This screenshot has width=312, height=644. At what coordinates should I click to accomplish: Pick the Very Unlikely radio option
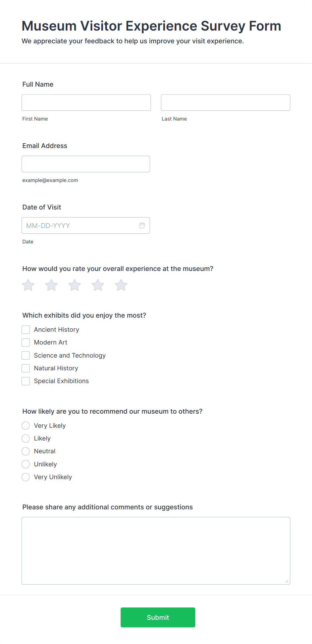25,477
